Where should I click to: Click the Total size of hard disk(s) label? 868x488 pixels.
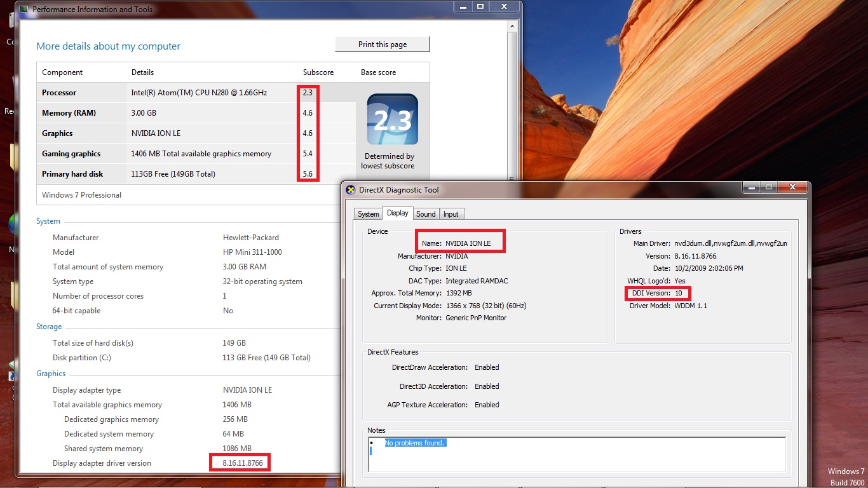93,343
